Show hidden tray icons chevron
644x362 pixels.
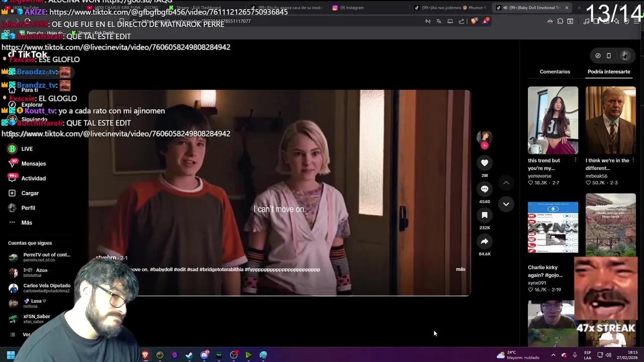point(554,355)
